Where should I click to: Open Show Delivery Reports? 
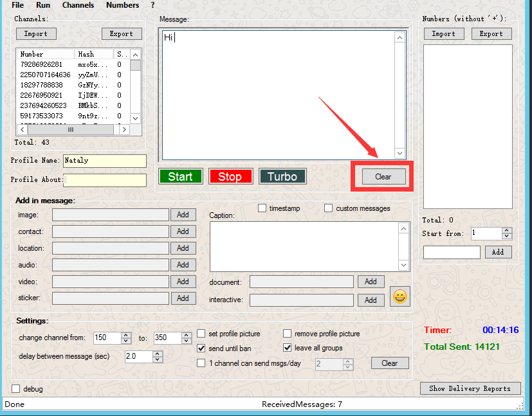470,388
